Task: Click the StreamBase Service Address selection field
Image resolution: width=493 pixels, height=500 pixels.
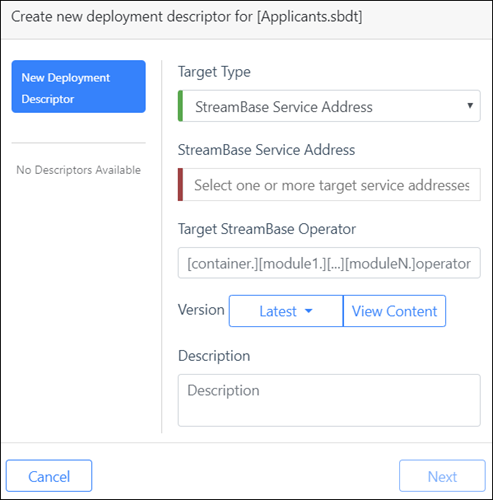Action: point(329,185)
